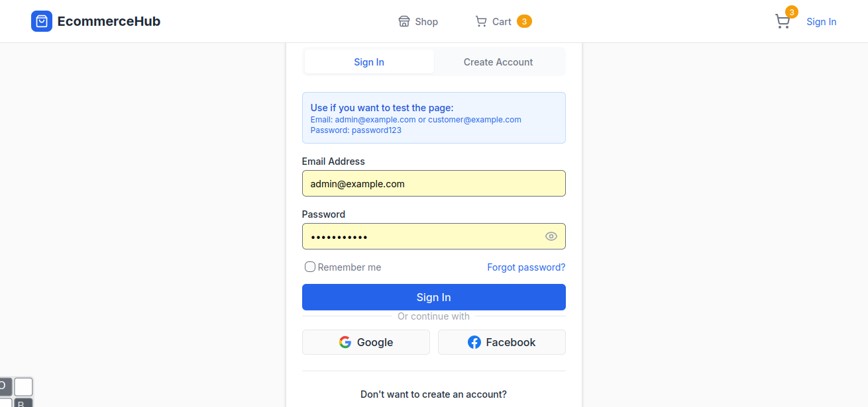Enable the Remember me checkbox
This screenshot has width=868, height=407.
pos(310,267)
